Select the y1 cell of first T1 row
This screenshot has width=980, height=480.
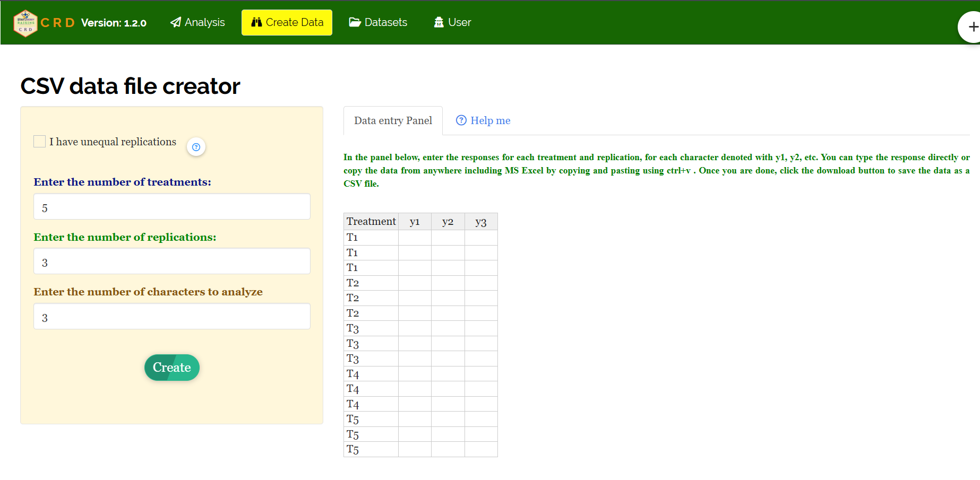tap(415, 237)
